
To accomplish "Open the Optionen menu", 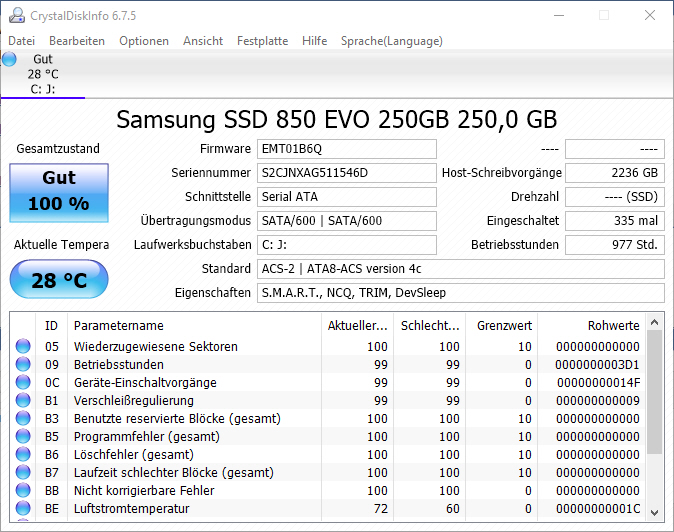I will click(144, 41).
